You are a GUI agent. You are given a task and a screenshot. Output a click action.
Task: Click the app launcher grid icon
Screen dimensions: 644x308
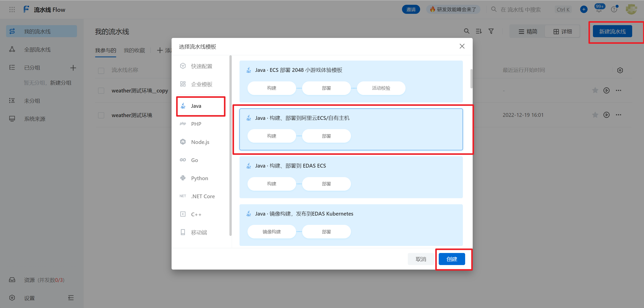coord(12,10)
